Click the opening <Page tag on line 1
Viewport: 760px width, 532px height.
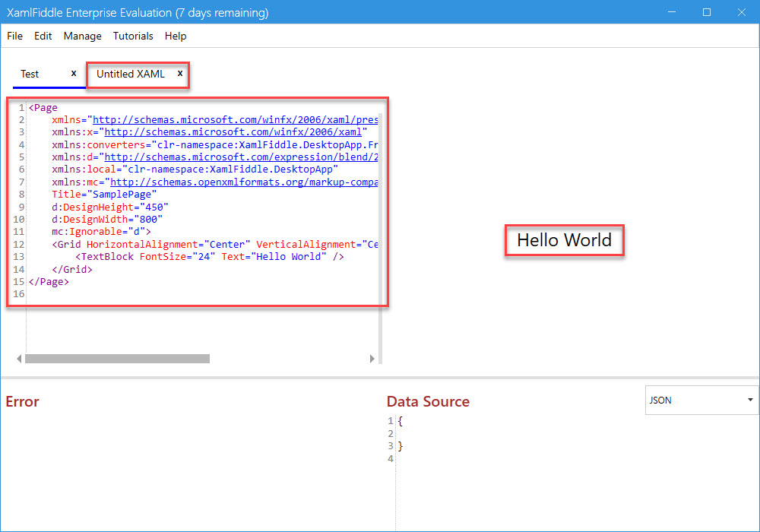43,108
